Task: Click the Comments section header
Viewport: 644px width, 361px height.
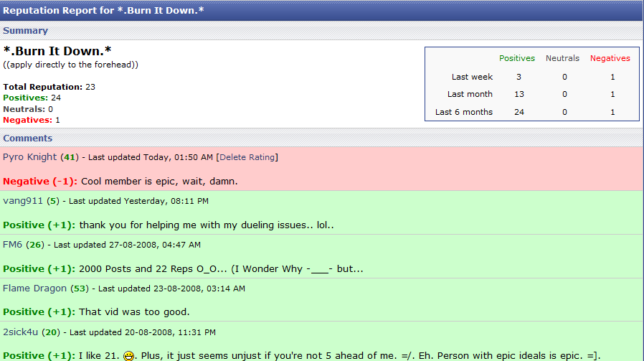Action: pyautogui.click(x=28, y=138)
